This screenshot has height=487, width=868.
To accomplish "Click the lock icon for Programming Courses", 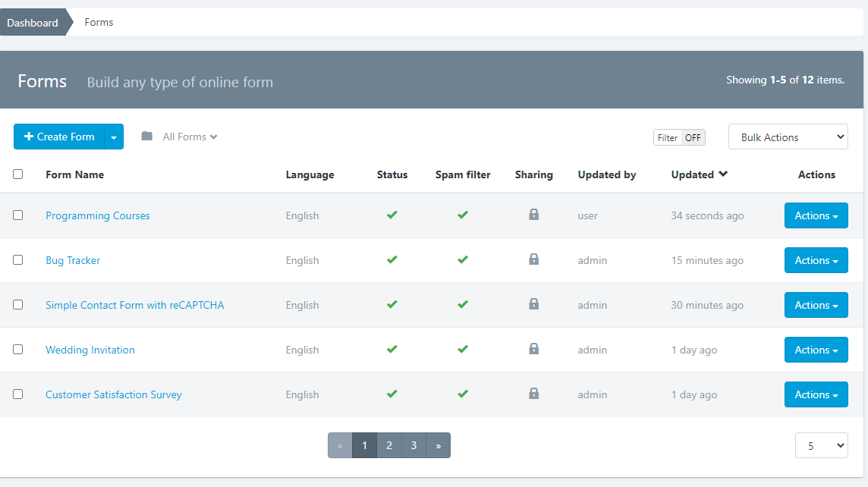I will tap(533, 215).
